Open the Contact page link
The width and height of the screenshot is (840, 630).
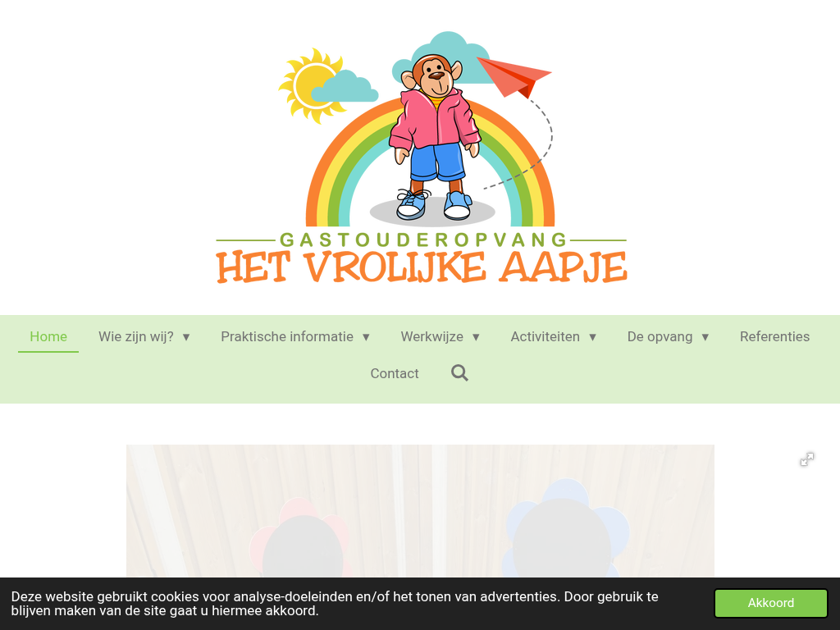click(x=395, y=373)
